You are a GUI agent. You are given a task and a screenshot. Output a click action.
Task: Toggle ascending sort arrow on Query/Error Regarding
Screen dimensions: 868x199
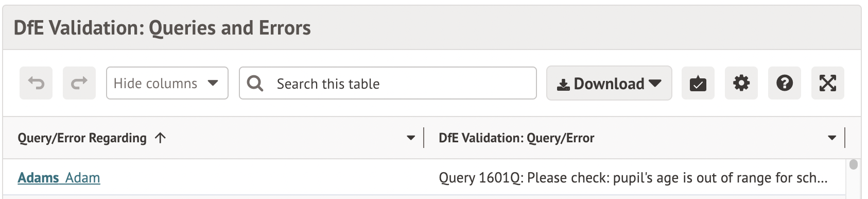(161, 138)
